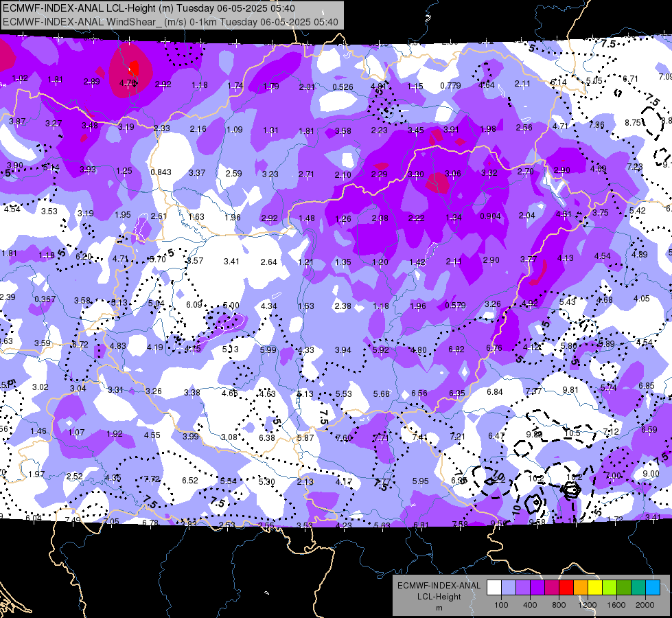
Task: Click the wind shear value 7.37
Action: 533,391
